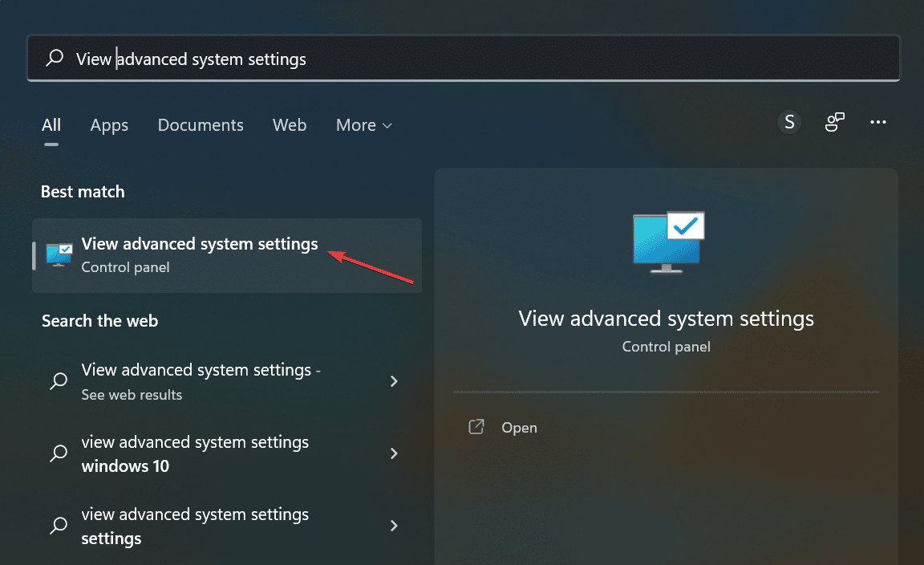
Task: Select 'view advanced system settings windows 10' suggestion
Action: click(x=227, y=453)
